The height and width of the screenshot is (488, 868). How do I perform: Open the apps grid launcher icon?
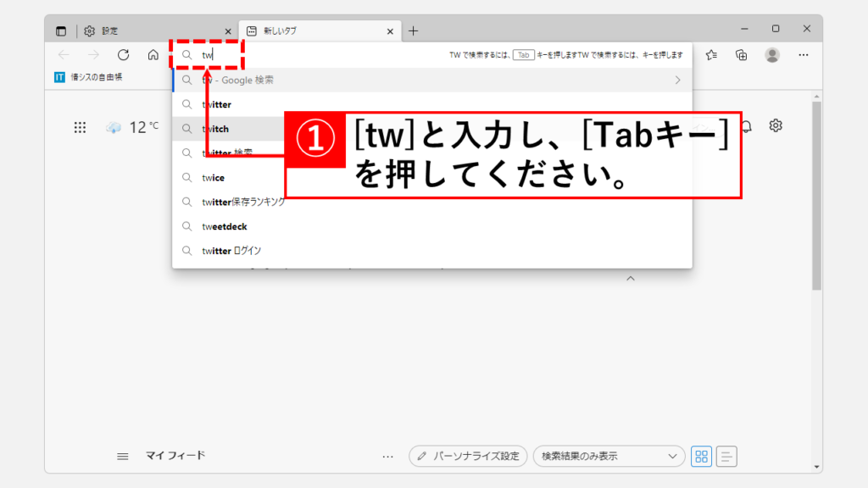80,128
